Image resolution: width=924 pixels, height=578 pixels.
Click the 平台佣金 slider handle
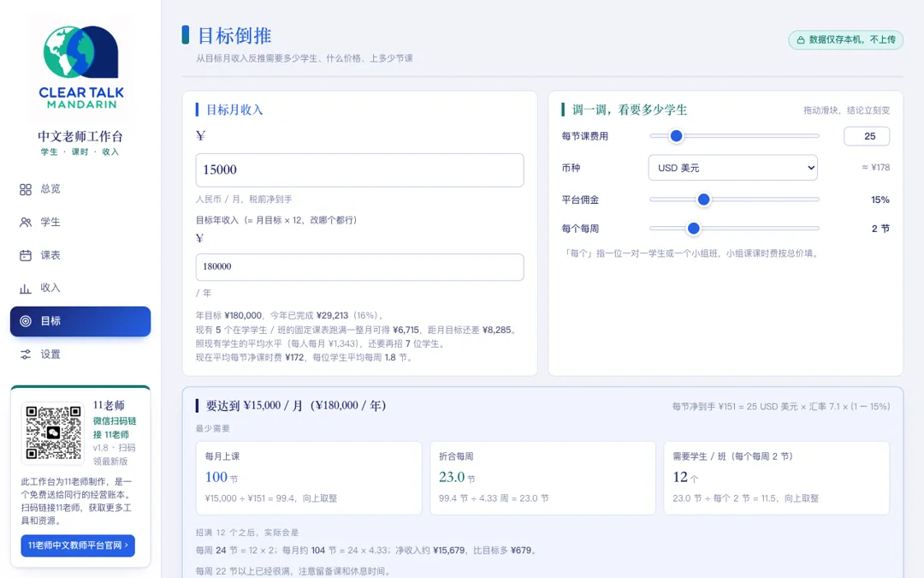click(x=703, y=200)
